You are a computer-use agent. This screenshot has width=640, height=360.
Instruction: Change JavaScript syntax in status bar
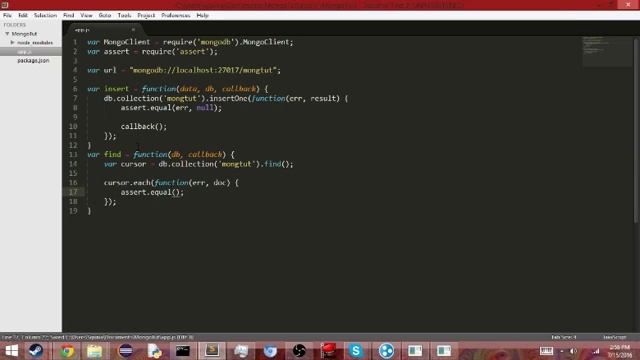(x=615, y=337)
